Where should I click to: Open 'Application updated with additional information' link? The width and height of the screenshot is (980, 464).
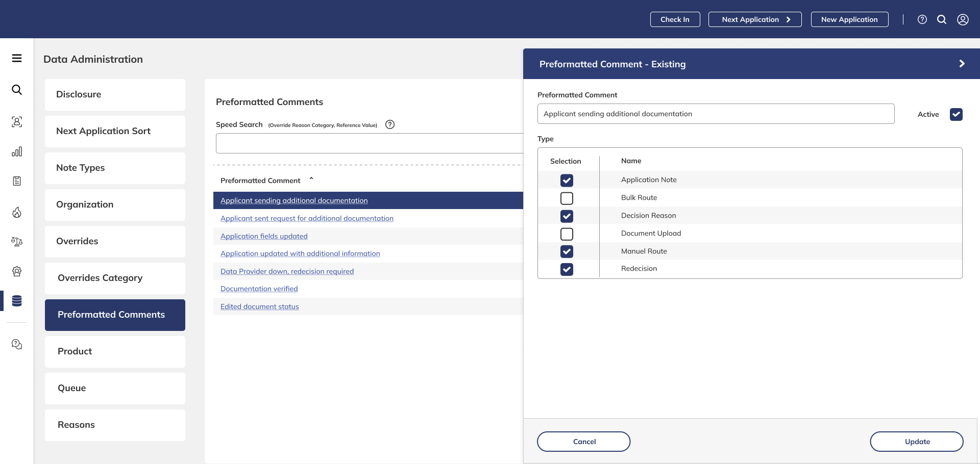300,253
